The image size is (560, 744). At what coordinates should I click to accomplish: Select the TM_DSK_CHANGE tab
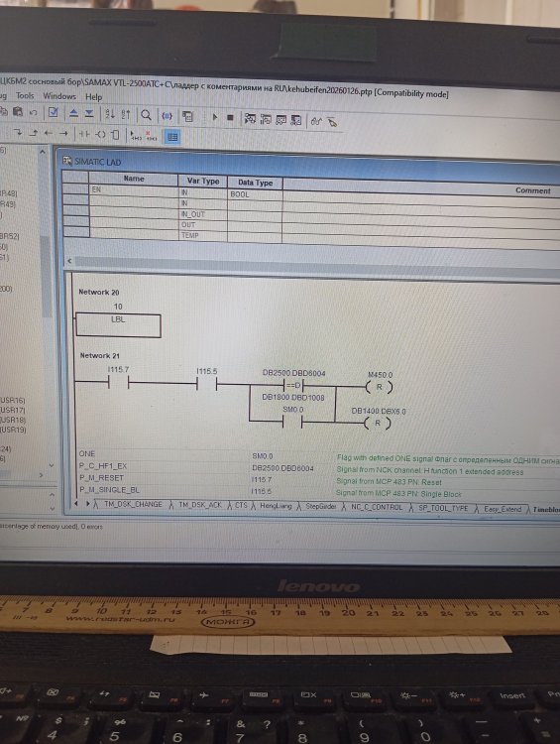point(133,504)
